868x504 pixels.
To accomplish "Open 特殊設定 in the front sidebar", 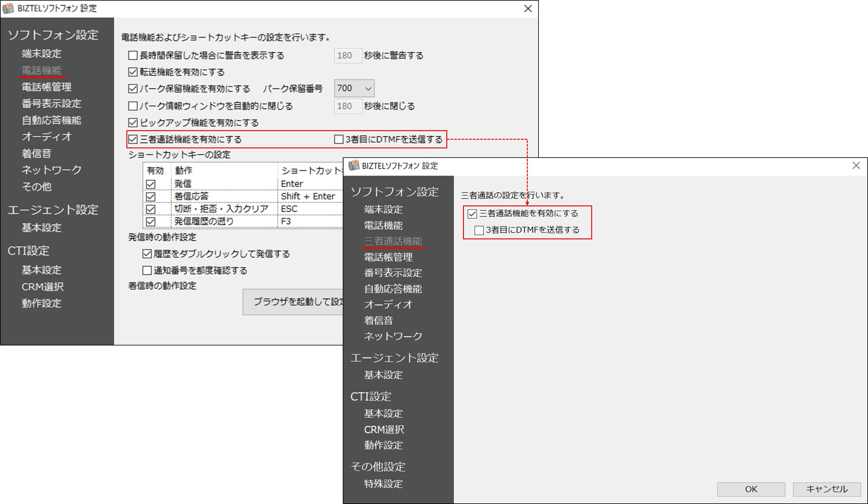I will click(x=383, y=484).
